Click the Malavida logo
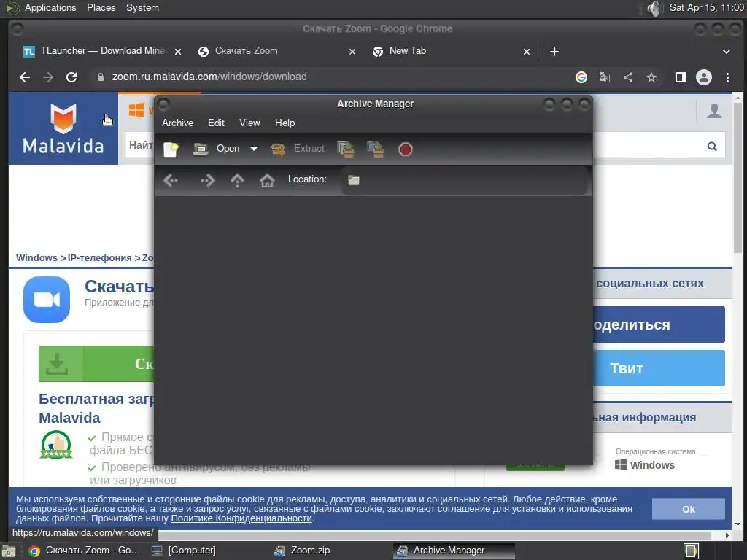The width and height of the screenshot is (747, 560). (63, 128)
